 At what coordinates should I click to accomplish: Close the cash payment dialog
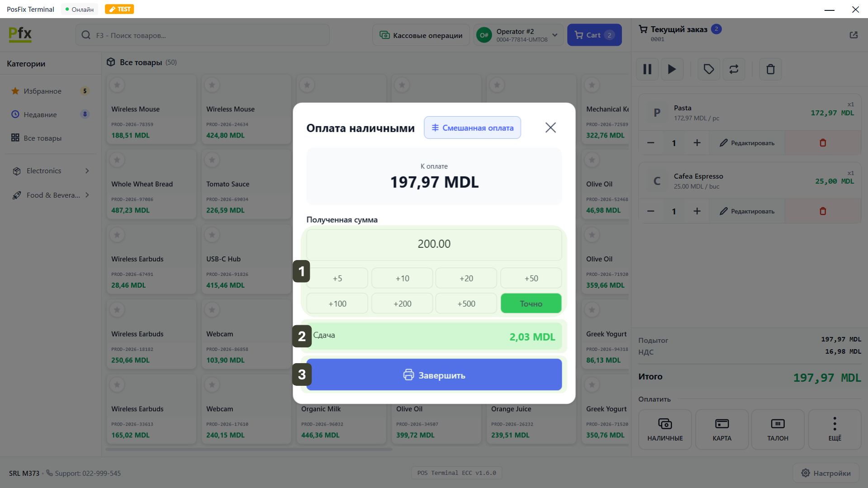click(550, 128)
